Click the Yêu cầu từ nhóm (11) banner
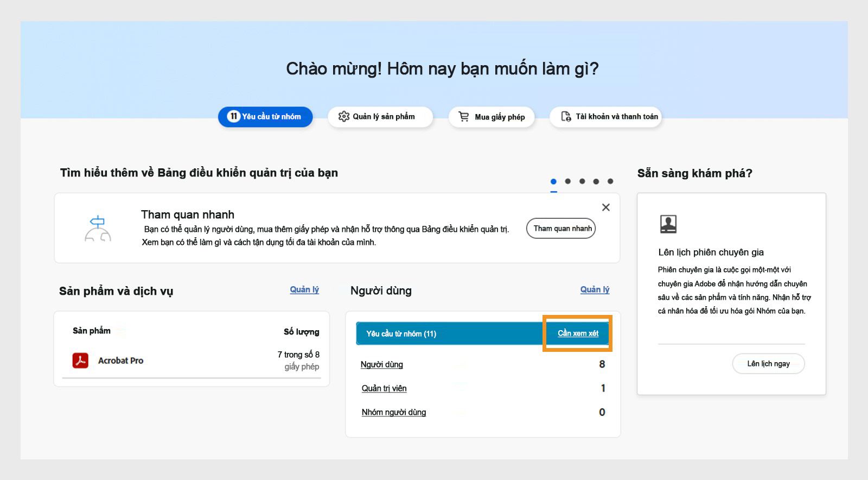This screenshot has height=480, width=868. pyautogui.click(x=483, y=333)
